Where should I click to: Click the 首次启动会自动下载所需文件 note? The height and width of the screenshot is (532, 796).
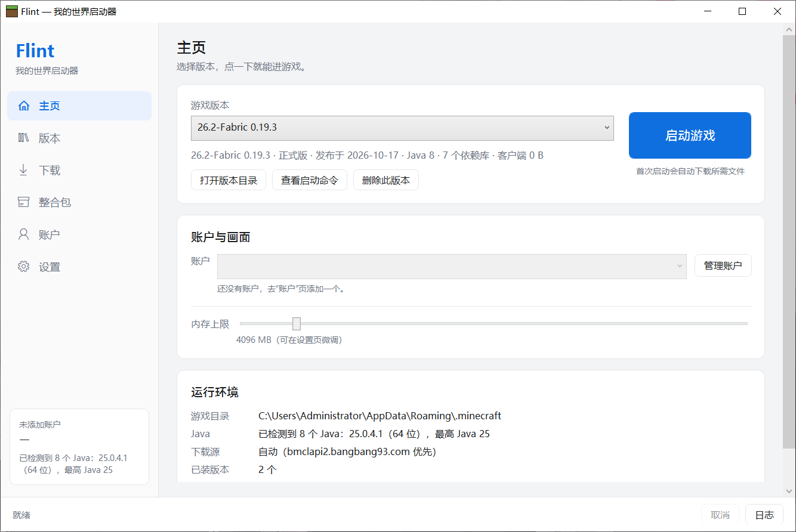(x=690, y=171)
